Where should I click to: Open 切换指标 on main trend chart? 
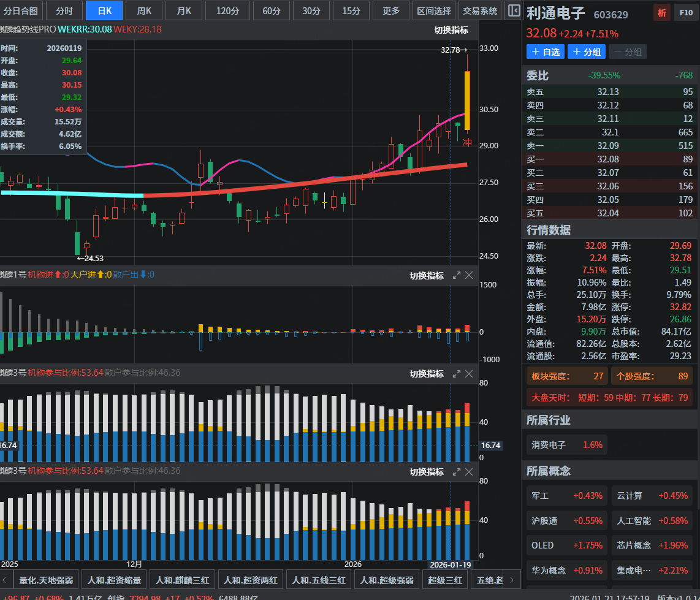(x=451, y=30)
